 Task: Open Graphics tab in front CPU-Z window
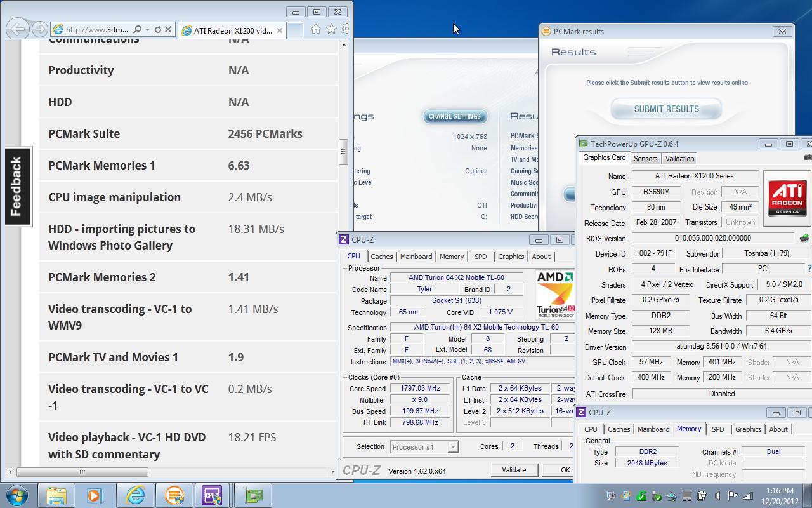click(x=511, y=257)
